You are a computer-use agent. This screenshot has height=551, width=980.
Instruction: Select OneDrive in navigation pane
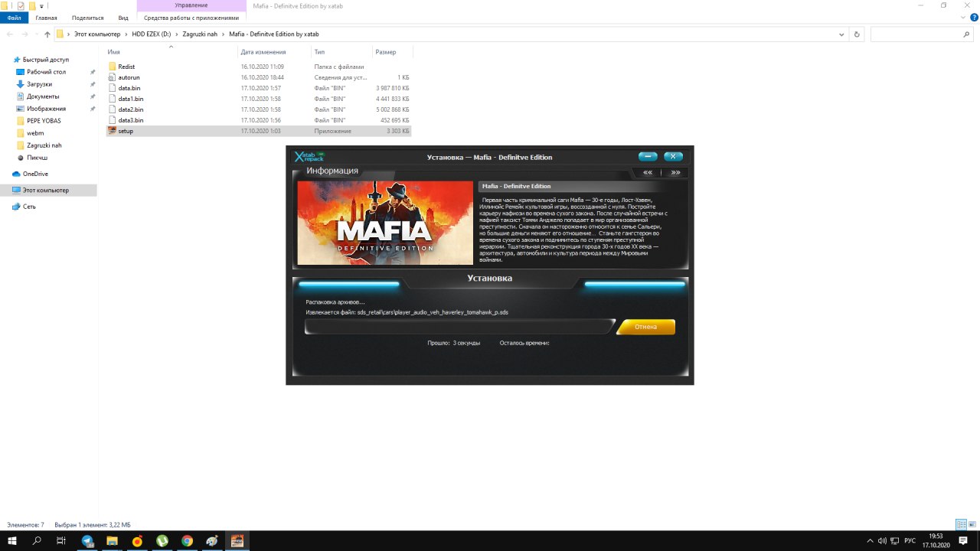pyautogui.click(x=34, y=174)
